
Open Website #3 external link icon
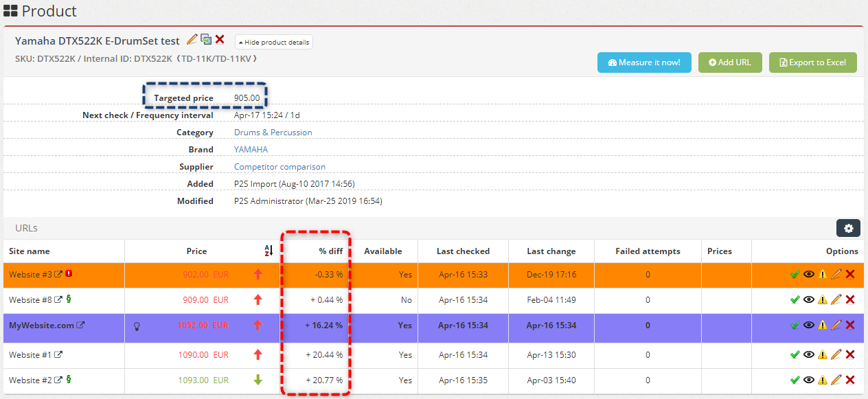(x=59, y=274)
